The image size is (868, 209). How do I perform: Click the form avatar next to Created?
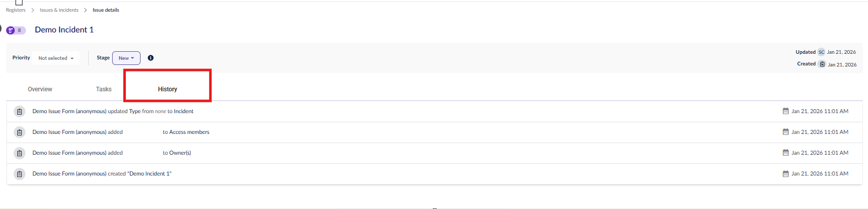pos(822,64)
